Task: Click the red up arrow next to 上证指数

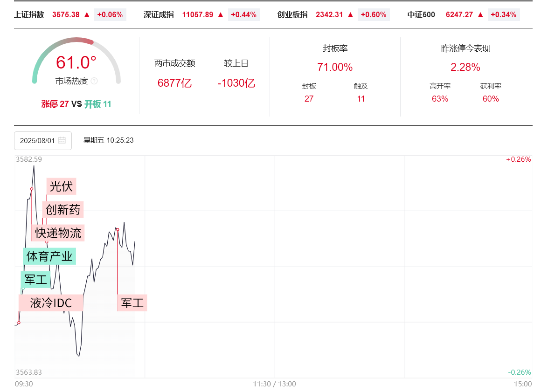Action: coord(86,14)
